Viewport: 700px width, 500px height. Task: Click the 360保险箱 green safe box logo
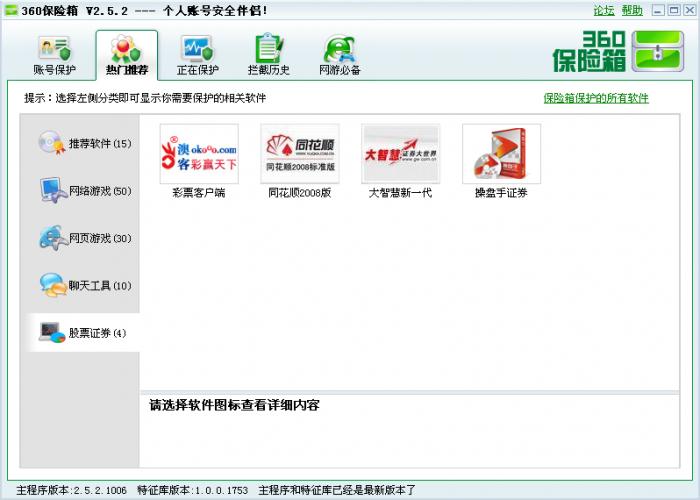pyautogui.click(x=658, y=51)
